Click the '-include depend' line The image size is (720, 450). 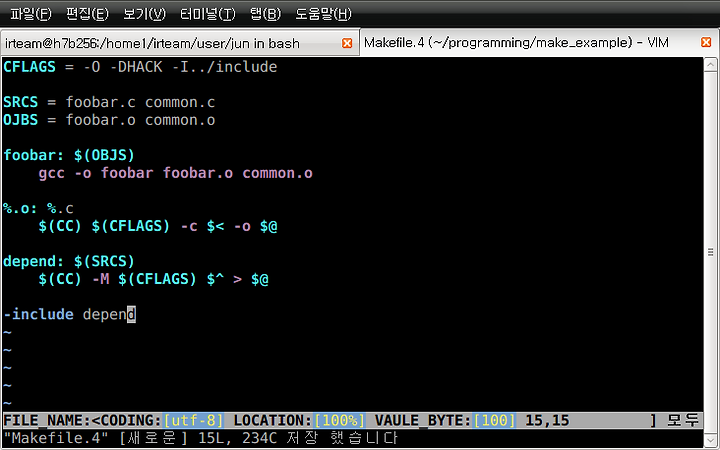pos(69,315)
